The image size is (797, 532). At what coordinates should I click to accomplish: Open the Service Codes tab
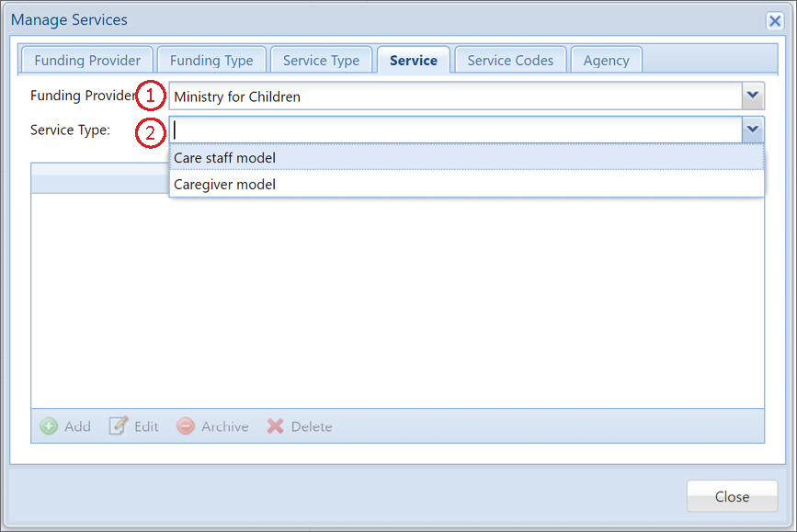point(510,61)
